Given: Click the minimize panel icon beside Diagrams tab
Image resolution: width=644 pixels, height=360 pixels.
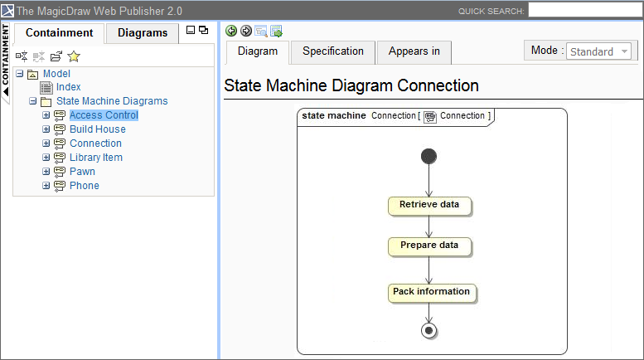Looking at the screenshot, I should click(x=191, y=31).
